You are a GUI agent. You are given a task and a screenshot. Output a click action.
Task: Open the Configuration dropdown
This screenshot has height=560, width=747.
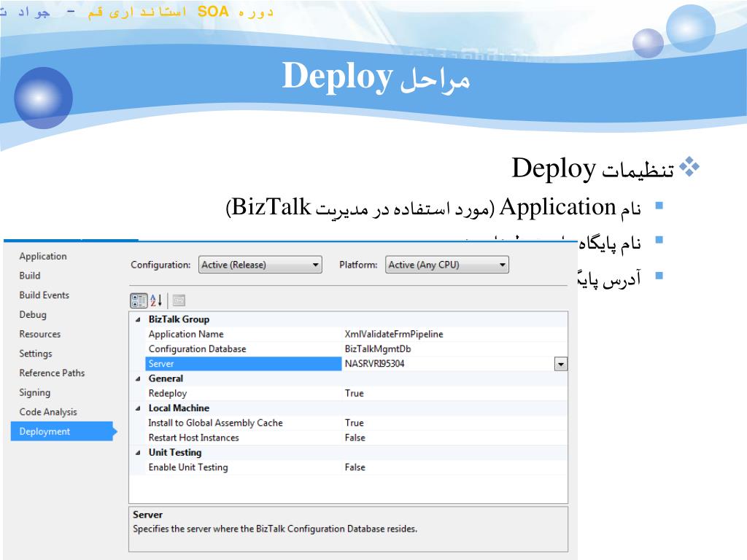[260, 265]
